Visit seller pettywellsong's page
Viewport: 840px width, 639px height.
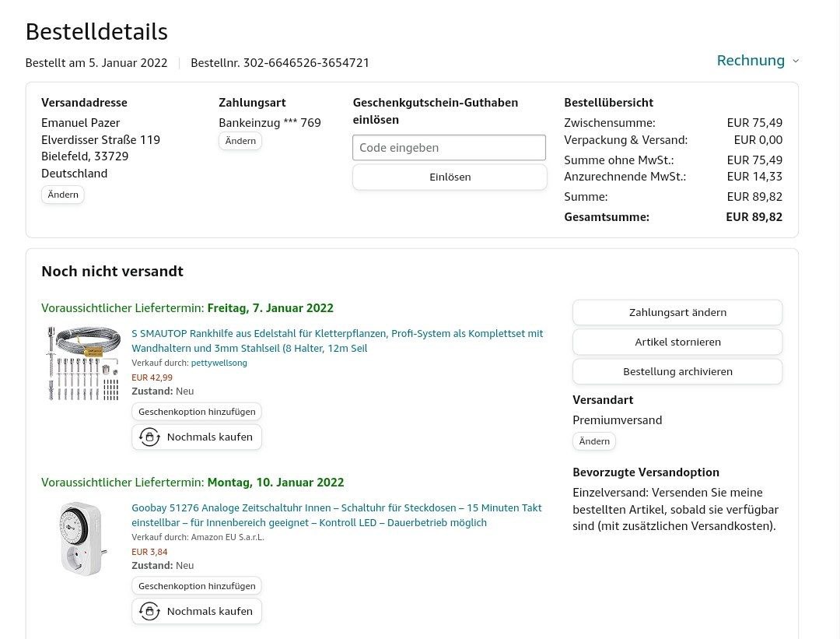click(219, 363)
